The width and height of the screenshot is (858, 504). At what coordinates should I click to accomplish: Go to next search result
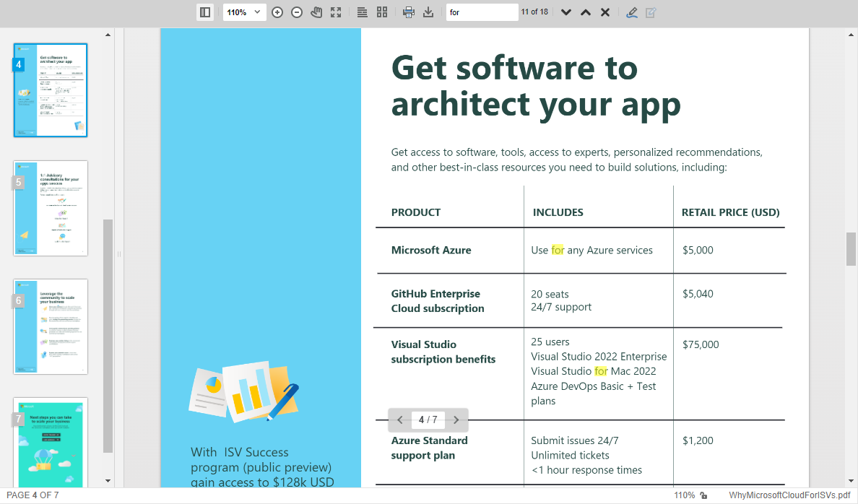pos(565,12)
